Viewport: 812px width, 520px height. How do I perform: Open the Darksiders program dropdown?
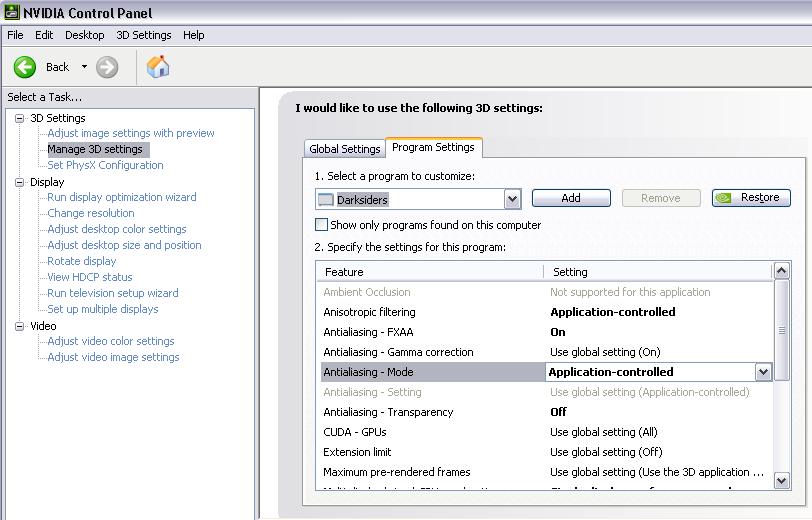[512, 199]
